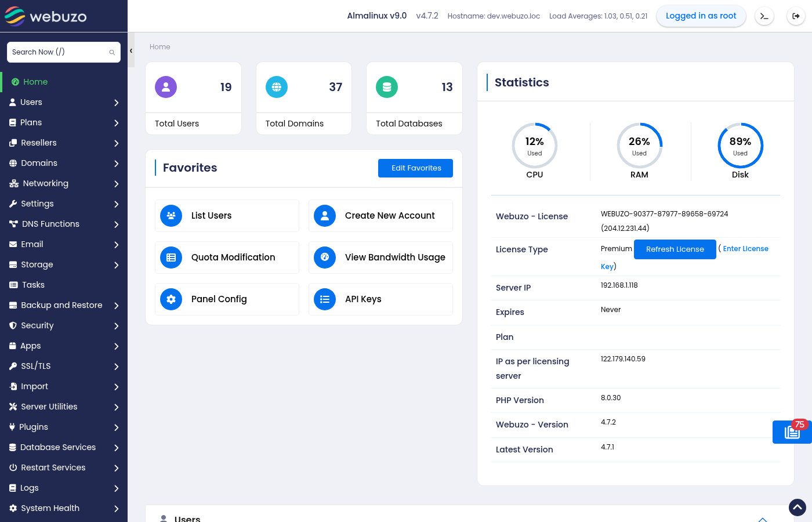
Task: Click the SSL/TLS key icon in sidebar
Action: coord(13,366)
